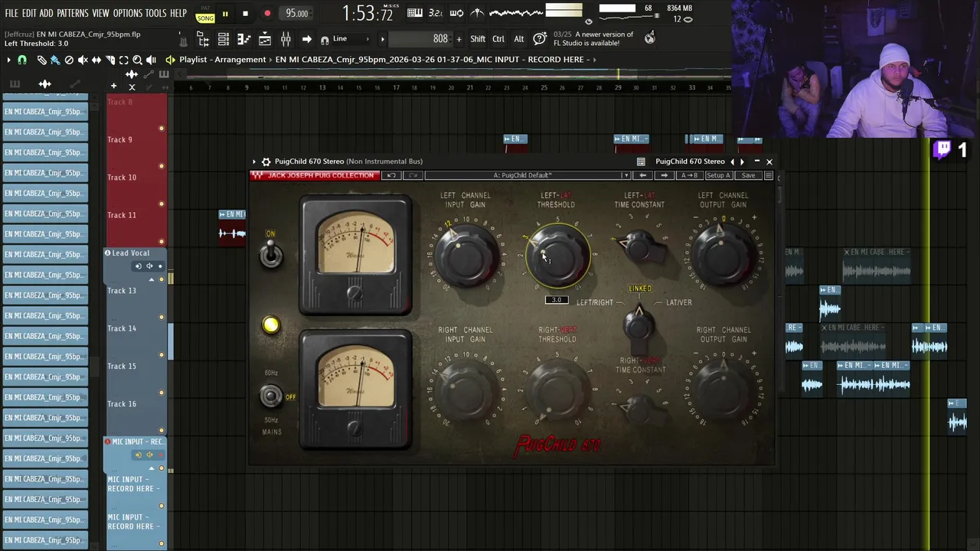Select the playlist Draw pencil tool
This screenshot has height=551, width=980.
(x=41, y=60)
